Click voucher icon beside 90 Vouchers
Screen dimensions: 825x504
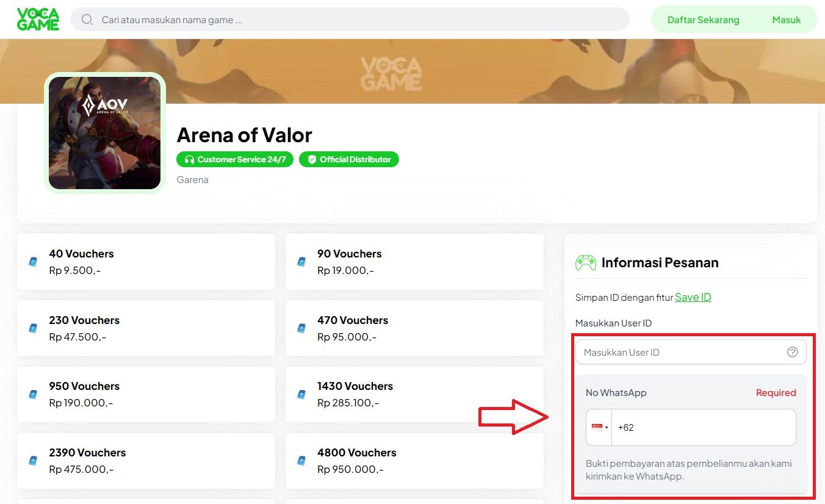(x=301, y=262)
